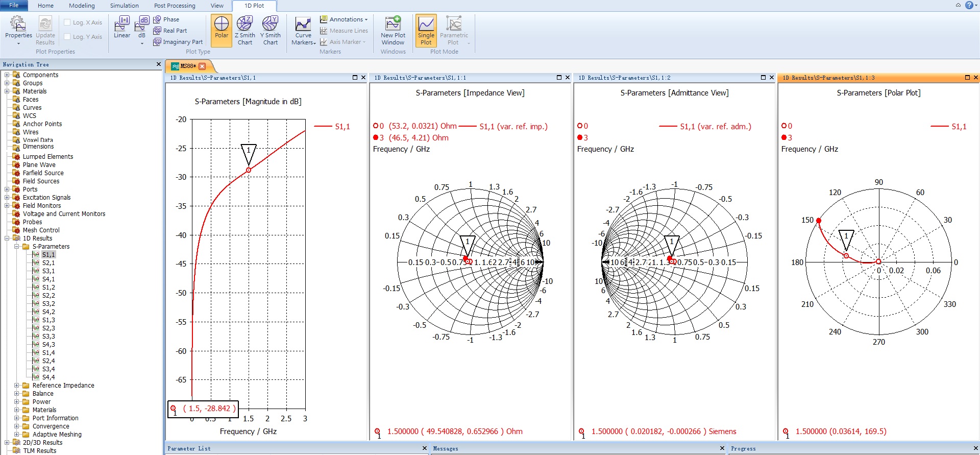Activate Parametric Plot mode
980x455 pixels.
(454, 30)
